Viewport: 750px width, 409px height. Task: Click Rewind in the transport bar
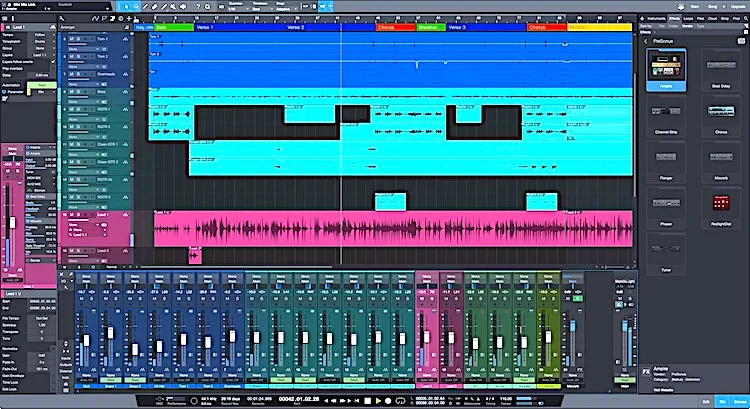[333, 400]
